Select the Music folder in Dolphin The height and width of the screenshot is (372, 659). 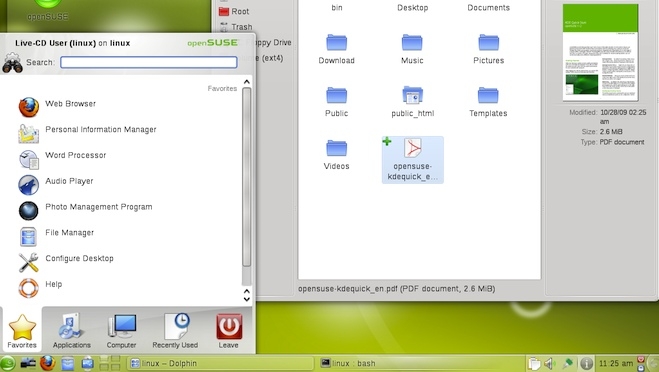[x=412, y=49]
